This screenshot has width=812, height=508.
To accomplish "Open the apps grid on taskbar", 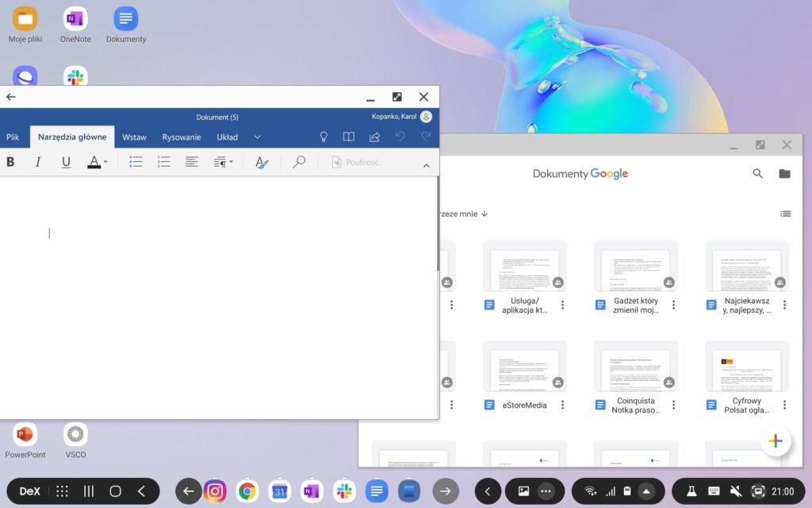I will [62, 491].
